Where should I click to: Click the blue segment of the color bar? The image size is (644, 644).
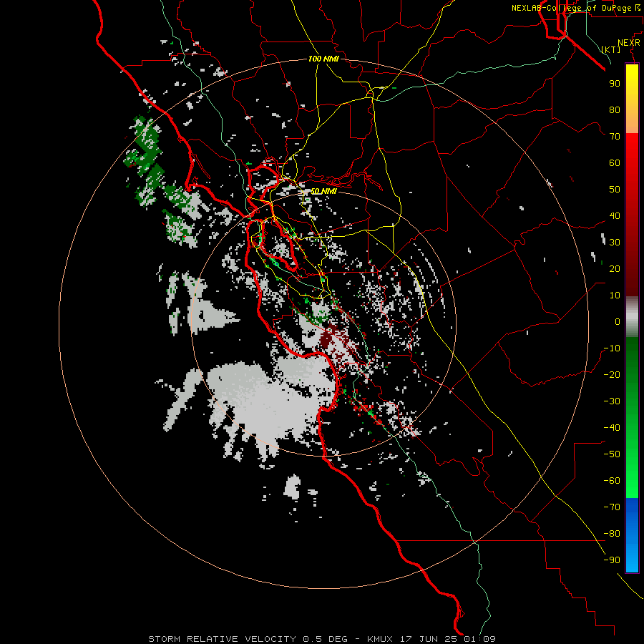(x=632, y=535)
